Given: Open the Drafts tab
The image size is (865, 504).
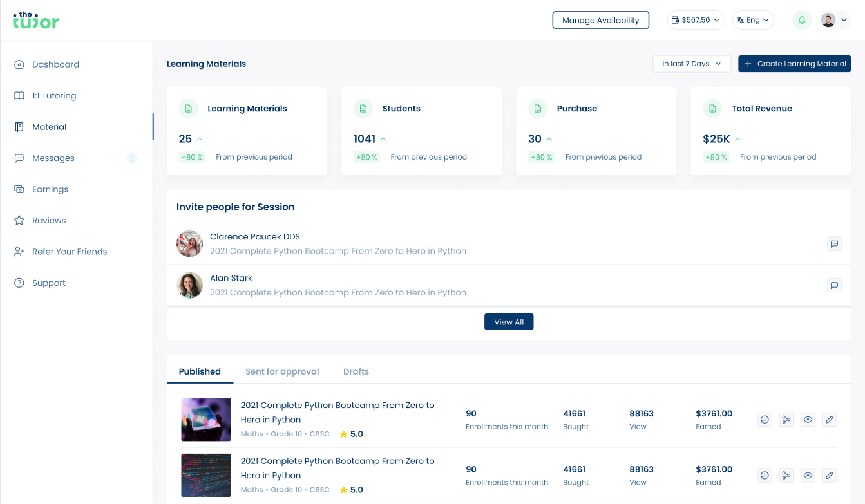Looking at the screenshot, I should click(x=356, y=371).
